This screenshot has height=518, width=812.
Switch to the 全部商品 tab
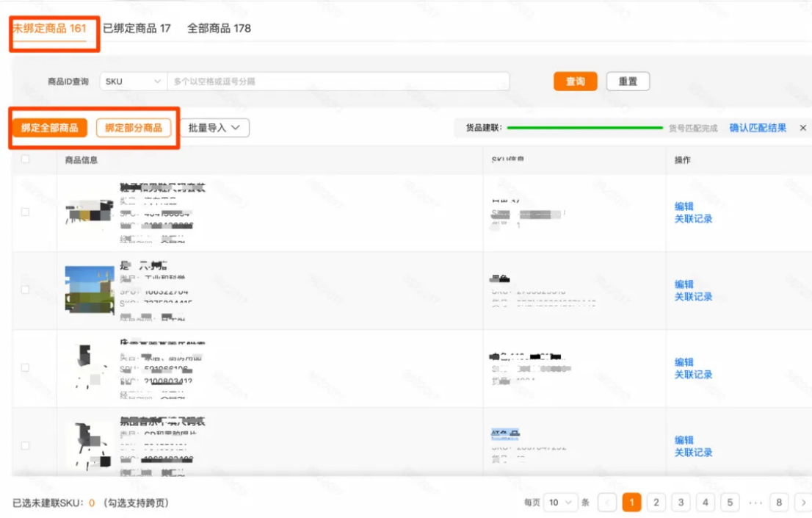[220, 28]
